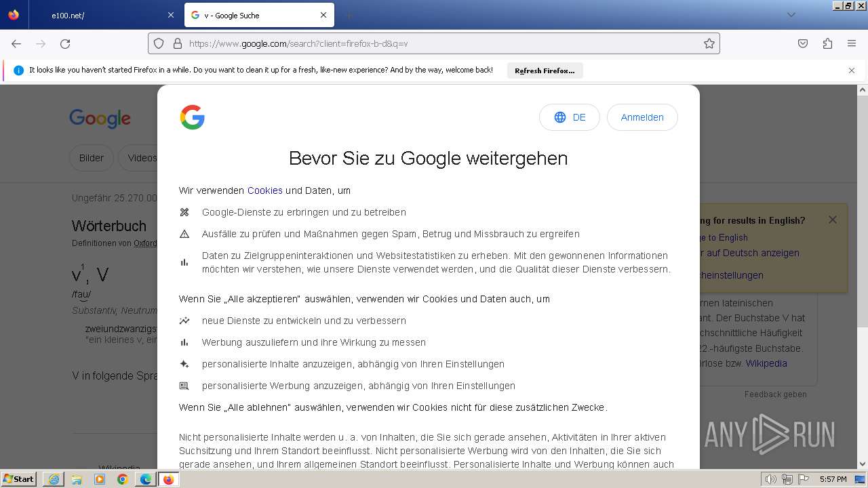Viewport: 868px width, 488px height.
Task: Open File Explorer from the taskbar
Action: pyautogui.click(x=77, y=479)
